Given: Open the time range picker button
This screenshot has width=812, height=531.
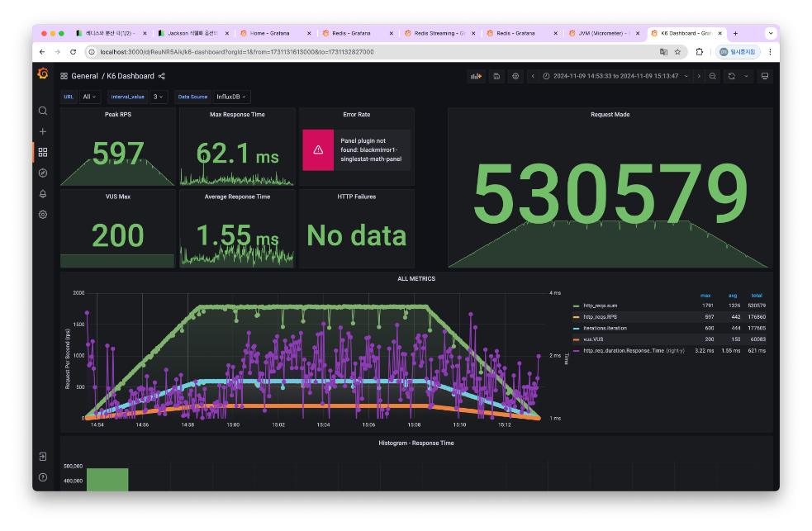Looking at the screenshot, I should coord(615,76).
